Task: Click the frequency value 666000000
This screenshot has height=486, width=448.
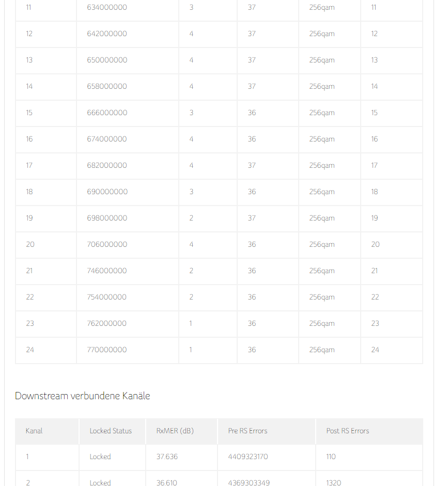Action: 107,113
